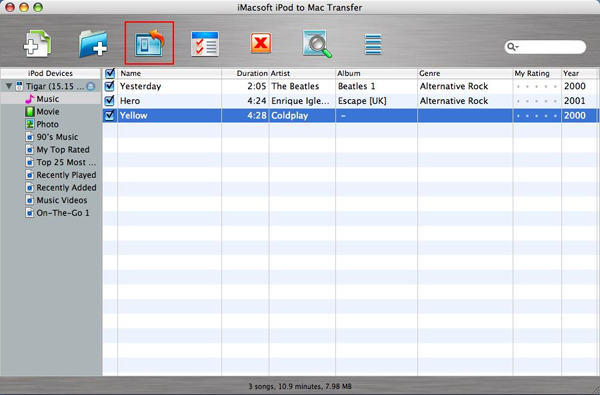Click the pink Music note icon
Viewport: 600px width, 395px height.
click(x=29, y=99)
